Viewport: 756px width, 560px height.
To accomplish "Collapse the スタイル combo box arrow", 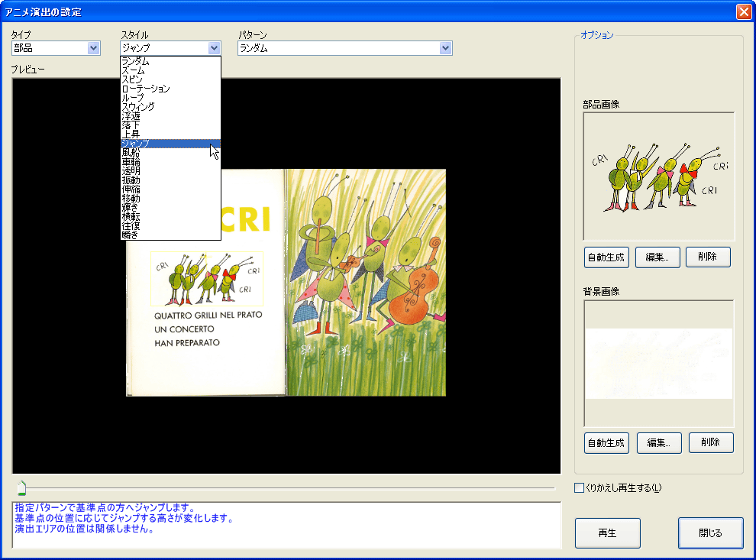I will point(214,48).
